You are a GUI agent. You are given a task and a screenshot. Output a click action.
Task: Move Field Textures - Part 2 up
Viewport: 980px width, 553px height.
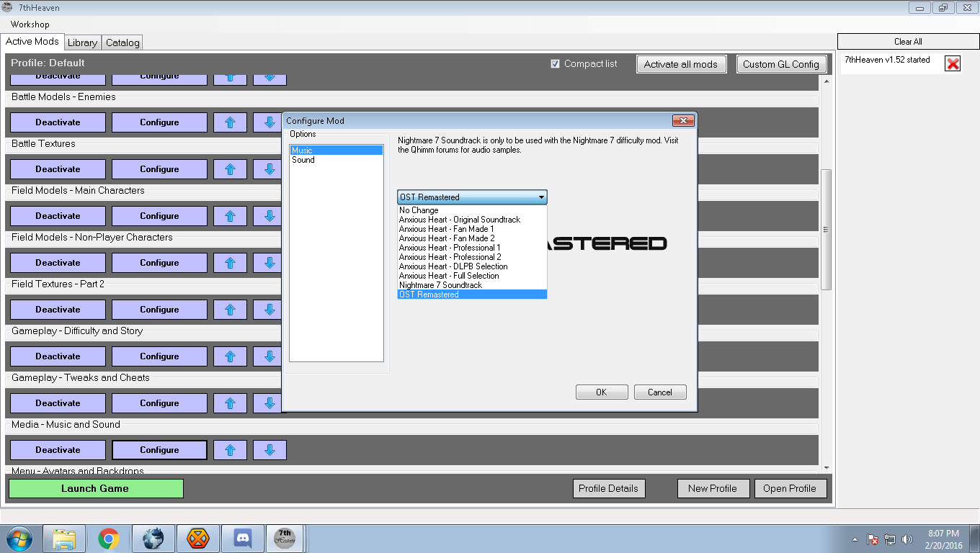(x=231, y=310)
